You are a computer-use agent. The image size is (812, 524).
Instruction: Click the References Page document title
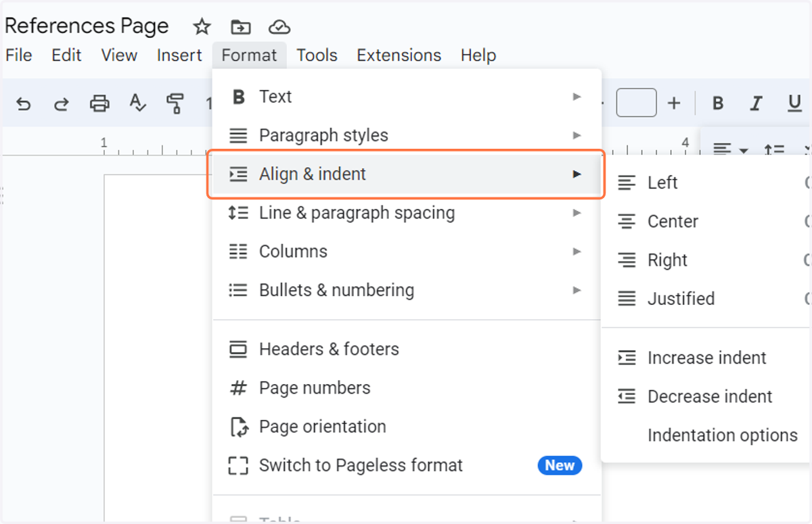[x=87, y=26]
